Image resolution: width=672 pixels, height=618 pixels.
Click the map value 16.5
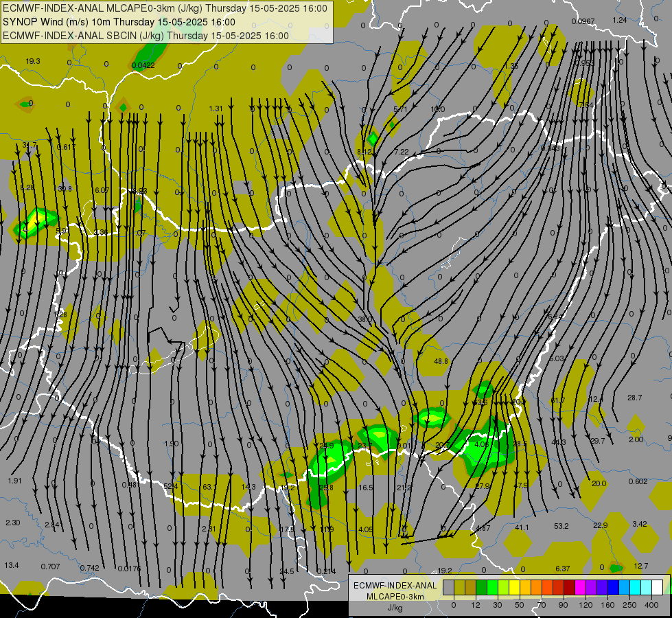coord(366,488)
